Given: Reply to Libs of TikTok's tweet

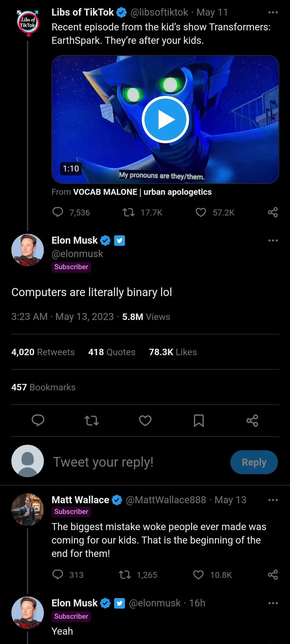Looking at the screenshot, I should [x=57, y=212].
